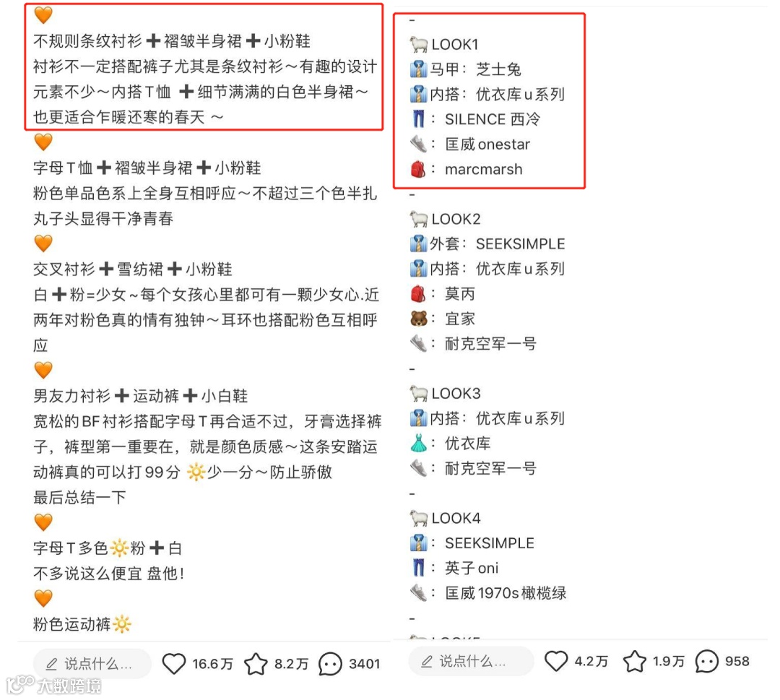The image size is (780, 700).
Task: Select the LOOK2 heading text
Action: (x=456, y=219)
